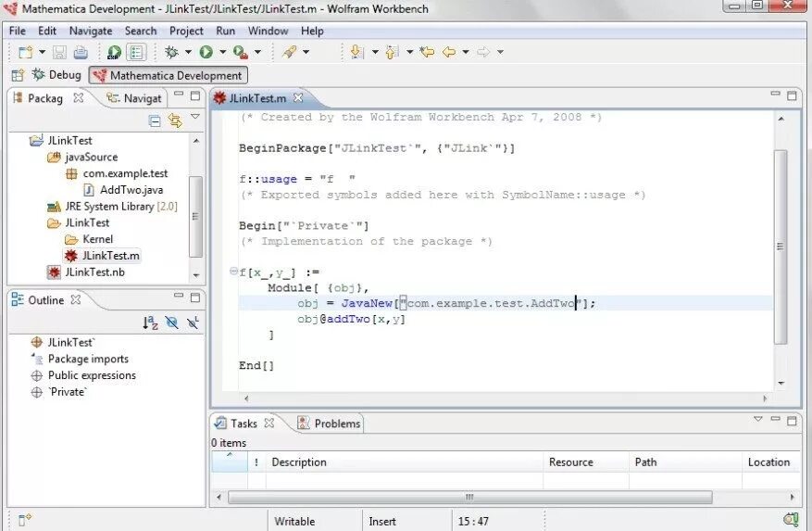Screen dimensions: 812x531
Task: Open the Project menu
Action: (186, 32)
